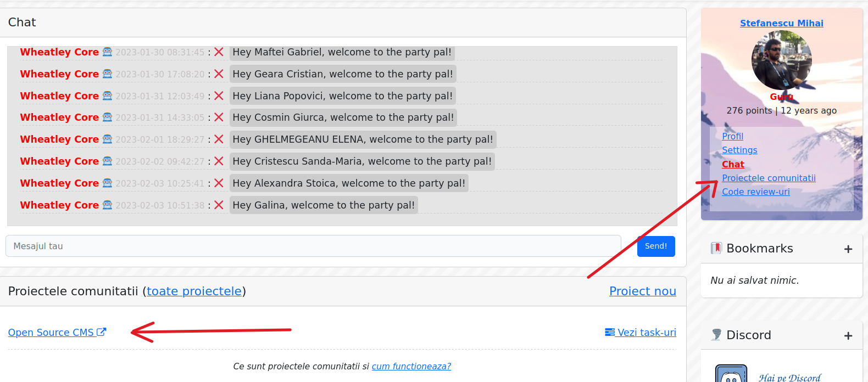Open the Bookmarks ribbon icon
The image size is (868, 382).
(716, 248)
